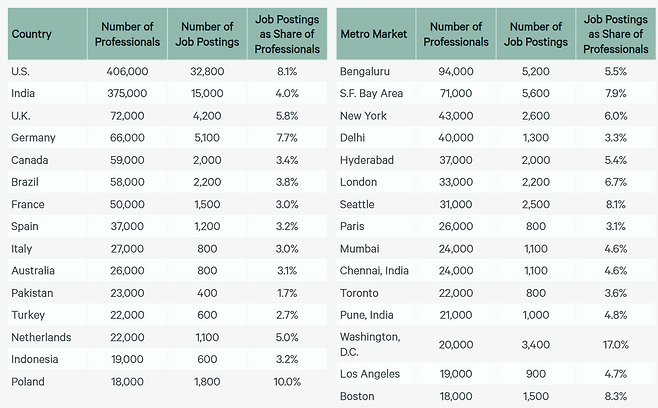Select the 94,000 professionals cell
Image resolution: width=658 pixels, height=408 pixels.
pyautogui.click(x=455, y=72)
